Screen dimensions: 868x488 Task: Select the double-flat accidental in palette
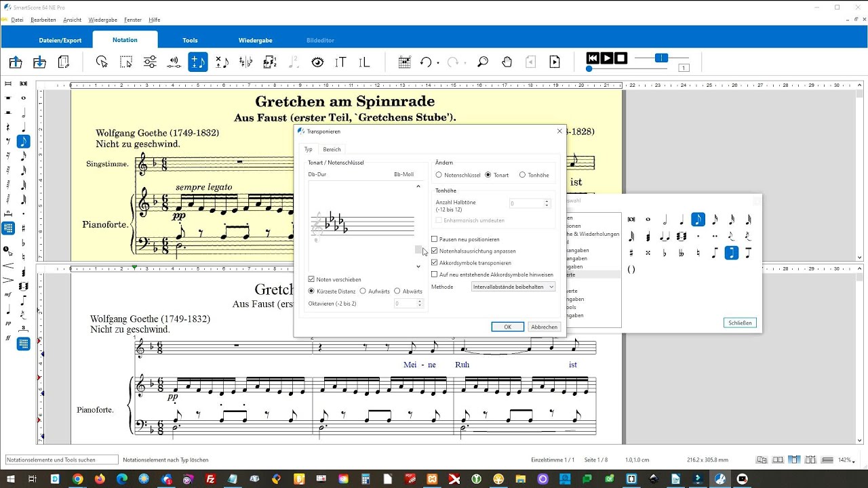[682, 253]
